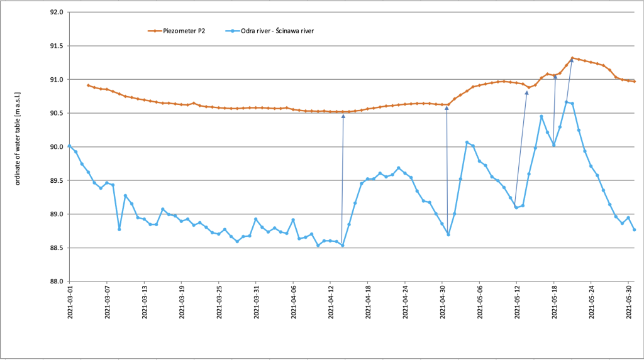Click the last orange data point on the right
The height and width of the screenshot is (360, 644).
(x=635, y=81)
